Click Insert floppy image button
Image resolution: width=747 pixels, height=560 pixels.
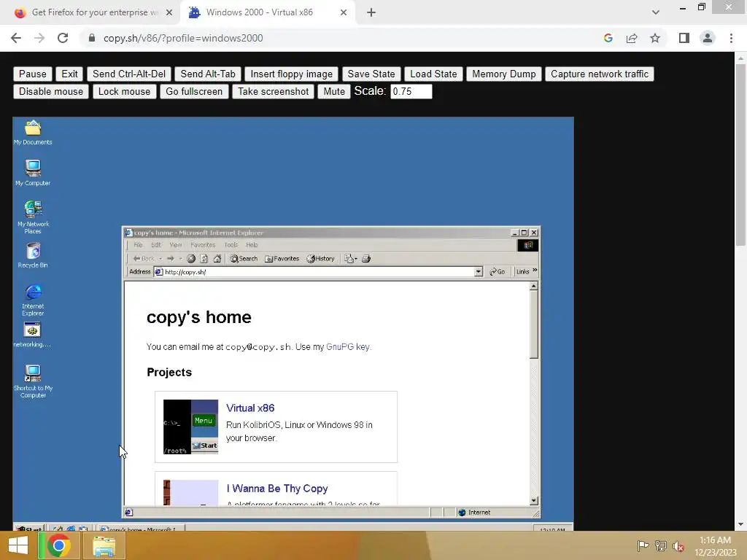[x=292, y=74]
